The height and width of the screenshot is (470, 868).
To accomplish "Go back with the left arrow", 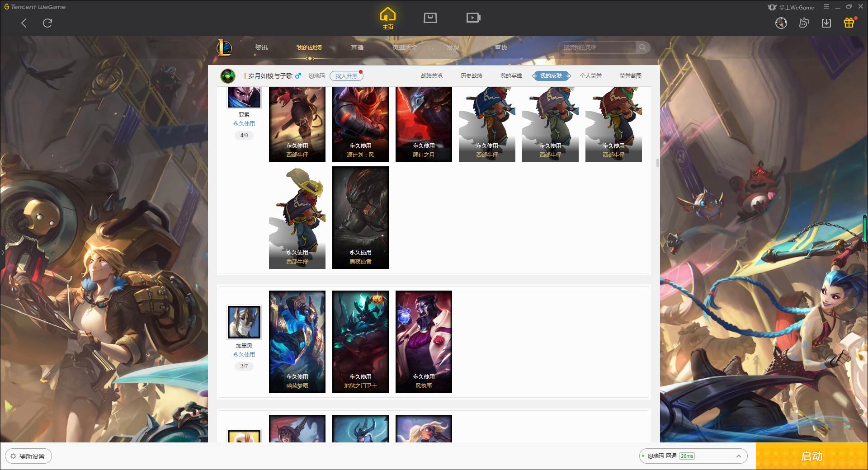I will [24, 23].
